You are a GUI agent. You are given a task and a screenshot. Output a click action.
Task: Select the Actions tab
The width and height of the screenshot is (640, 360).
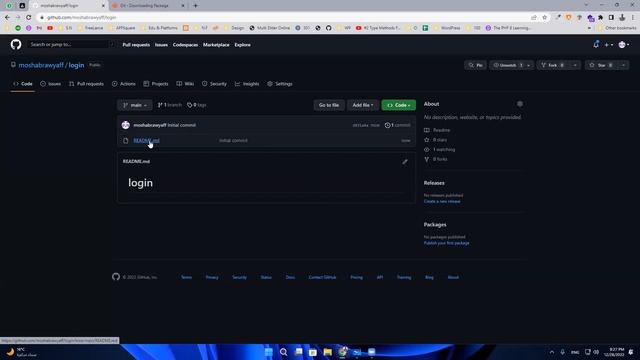pyautogui.click(x=124, y=84)
